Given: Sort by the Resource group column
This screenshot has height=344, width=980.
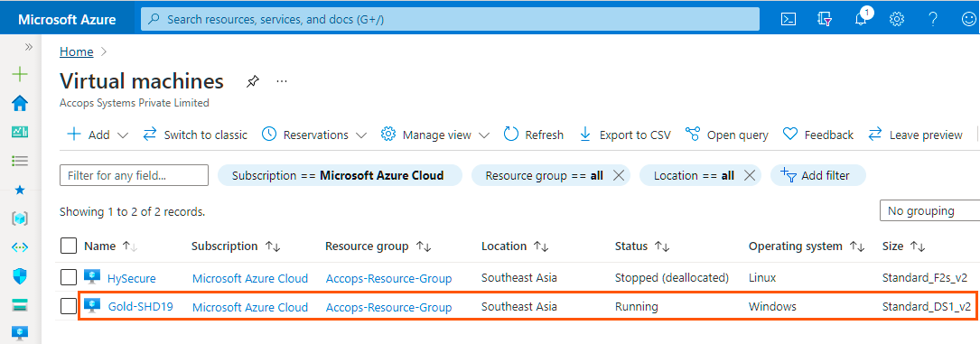Looking at the screenshot, I should click(x=378, y=246).
